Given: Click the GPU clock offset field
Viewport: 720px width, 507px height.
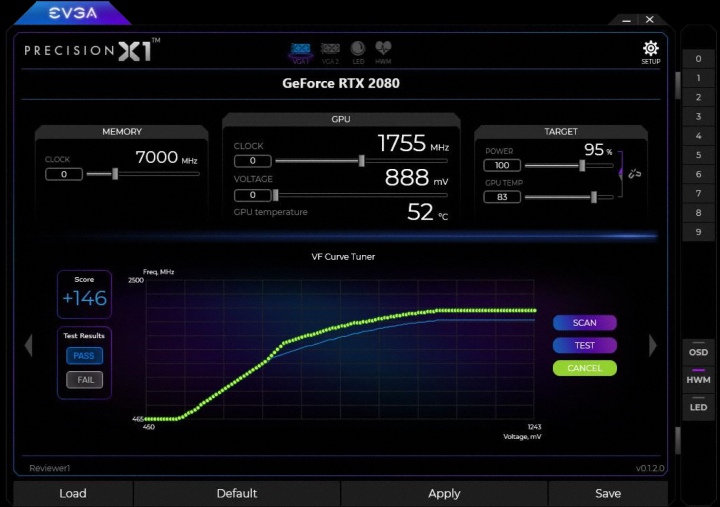Looking at the screenshot, I should 253,161.
